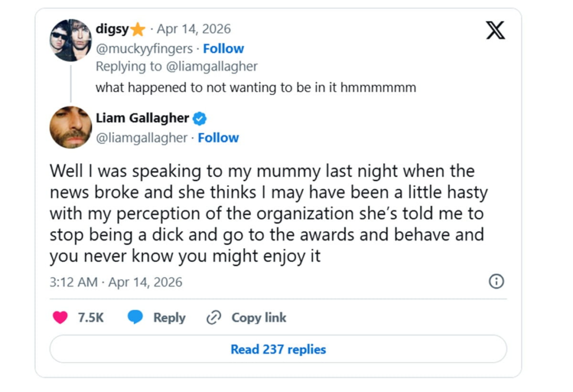
Task: Open the @muckyyfingers handle link
Action: (x=144, y=49)
